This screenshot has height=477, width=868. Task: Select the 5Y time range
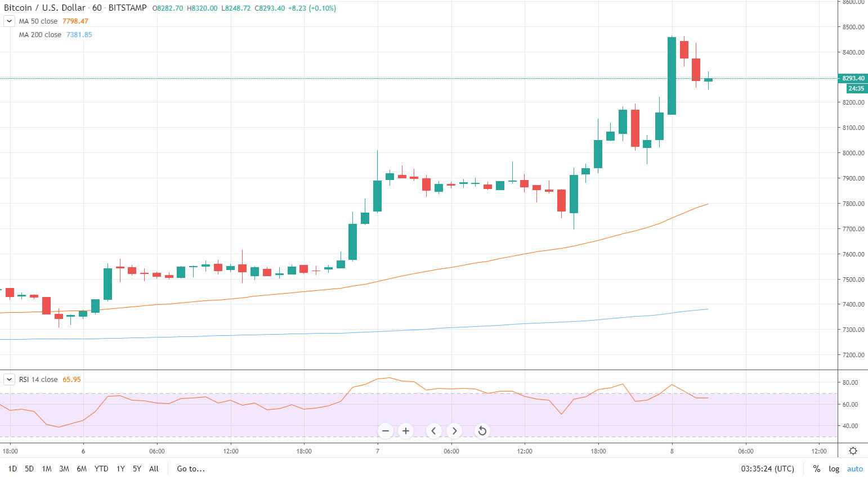click(x=137, y=469)
